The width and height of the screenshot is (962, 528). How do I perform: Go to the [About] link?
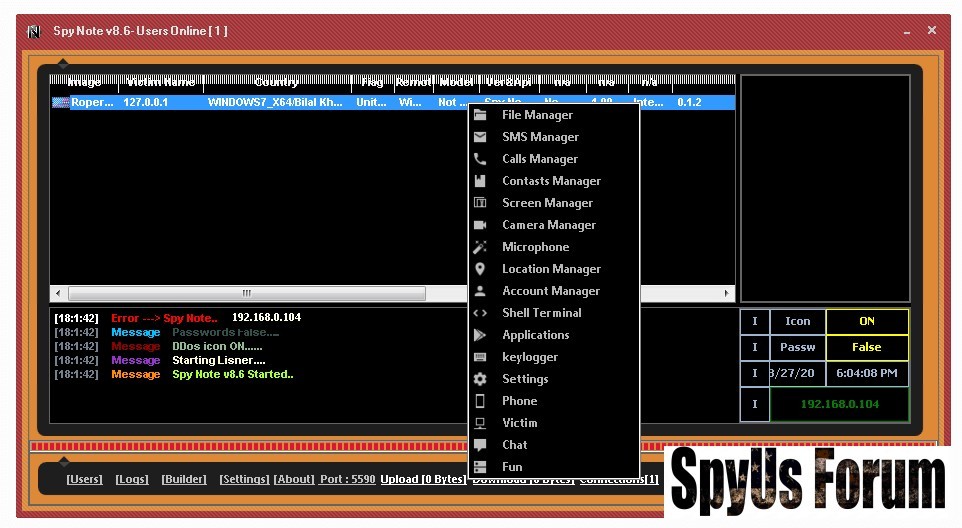tap(294, 479)
